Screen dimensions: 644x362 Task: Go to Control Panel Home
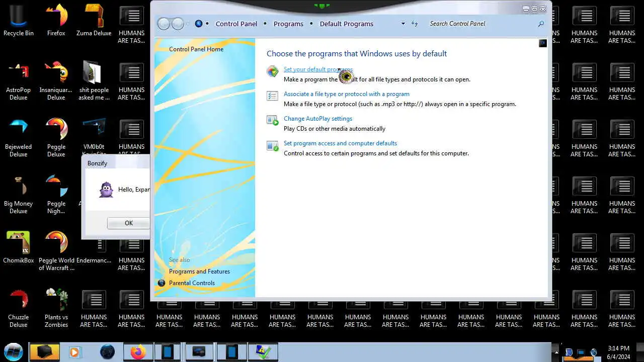pyautogui.click(x=196, y=49)
